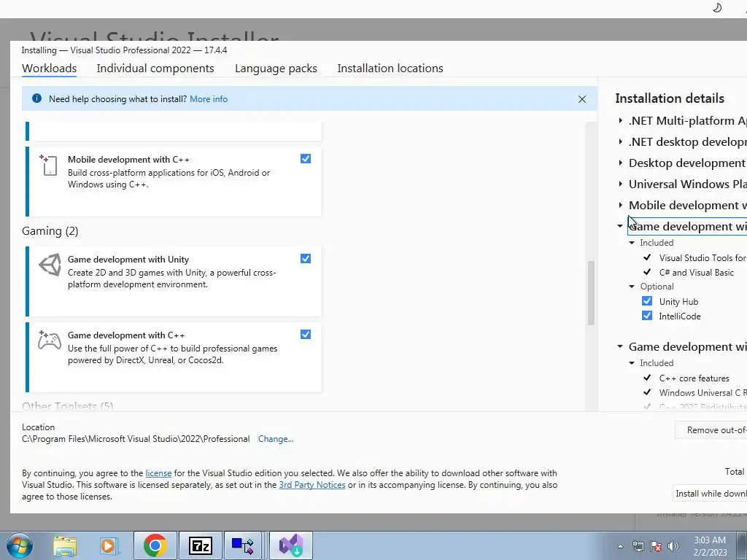Dismiss the help banner with the X icon
The image size is (747, 560).
click(581, 99)
